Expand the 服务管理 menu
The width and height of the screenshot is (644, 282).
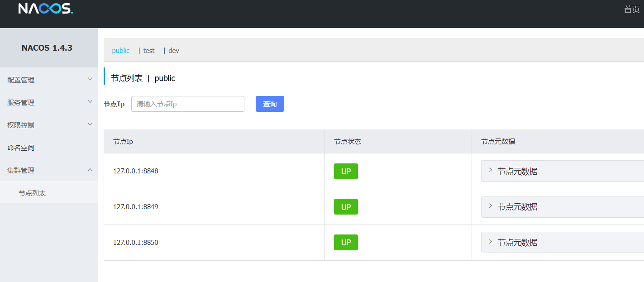[49, 102]
